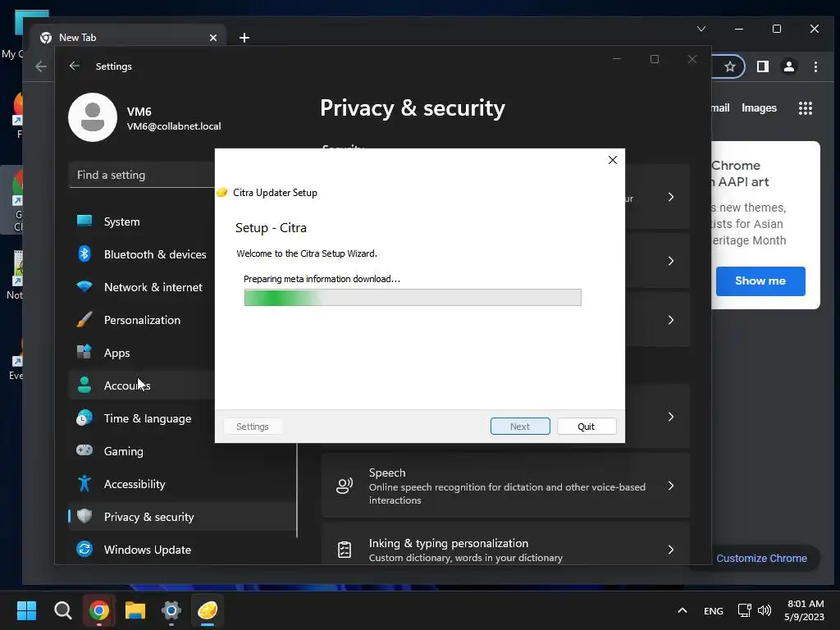Open File Explorer from taskbar

[x=135, y=610]
